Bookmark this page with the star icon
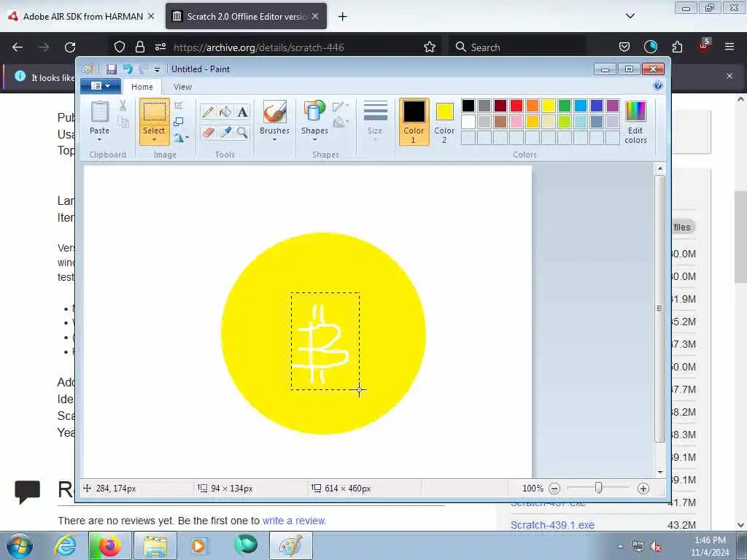Image resolution: width=747 pixels, height=560 pixels. 430,47
